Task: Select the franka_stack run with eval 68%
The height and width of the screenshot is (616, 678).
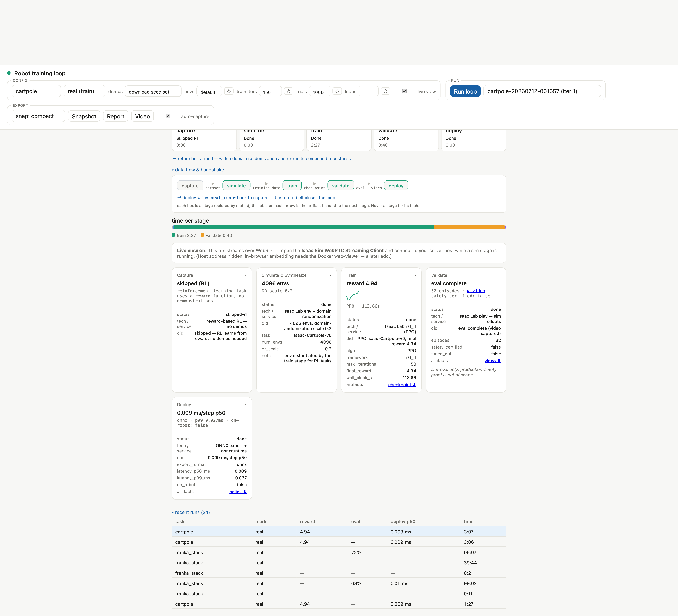Action: click(339, 583)
